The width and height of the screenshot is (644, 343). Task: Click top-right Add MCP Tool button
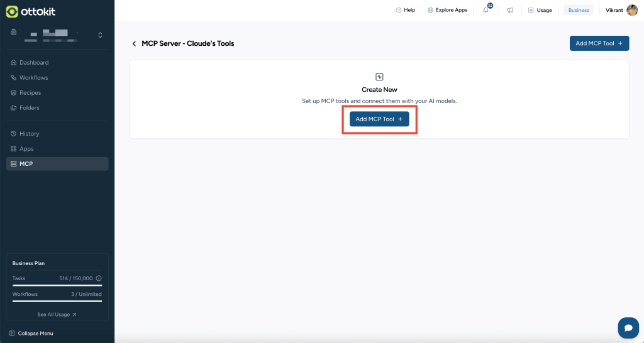pos(599,43)
